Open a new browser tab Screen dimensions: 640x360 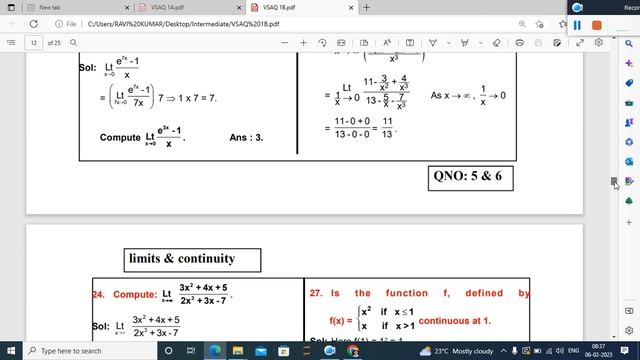click(367, 7)
